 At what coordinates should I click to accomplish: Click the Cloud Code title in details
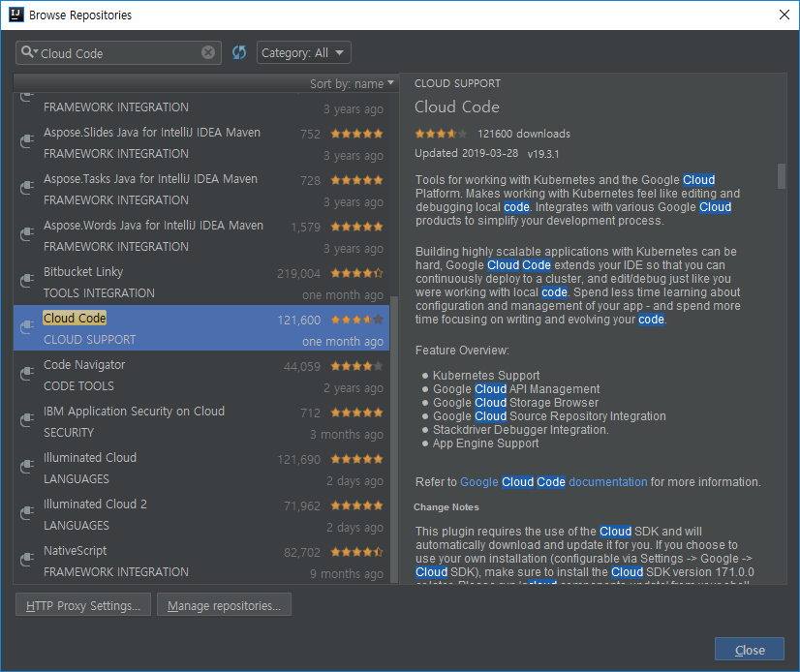(456, 107)
